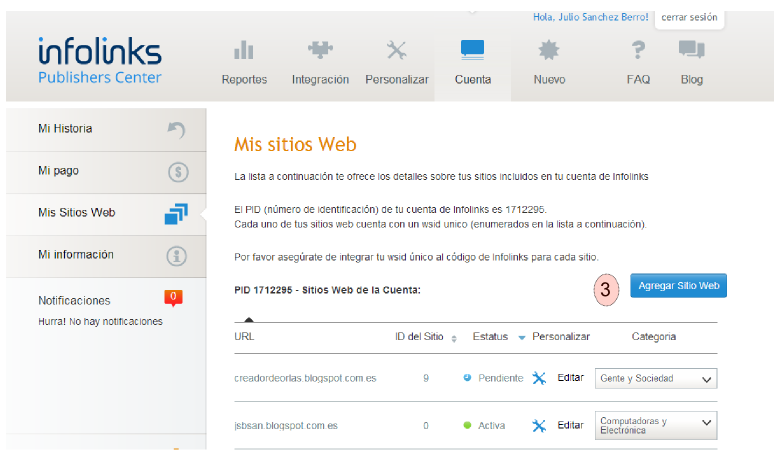This screenshot has height=455, width=774.
Task: Open the Personalizar menu label in the top navigation
Action: pyautogui.click(x=397, y=79)
